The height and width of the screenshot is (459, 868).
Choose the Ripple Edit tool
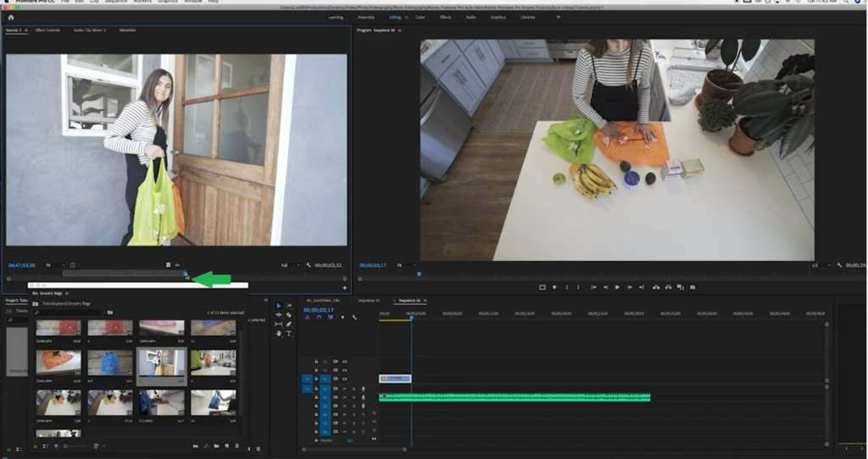pos(278,315)
